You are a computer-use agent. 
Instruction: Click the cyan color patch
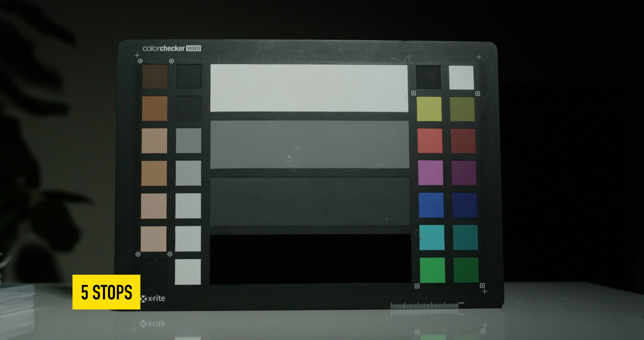pos(432,237)
